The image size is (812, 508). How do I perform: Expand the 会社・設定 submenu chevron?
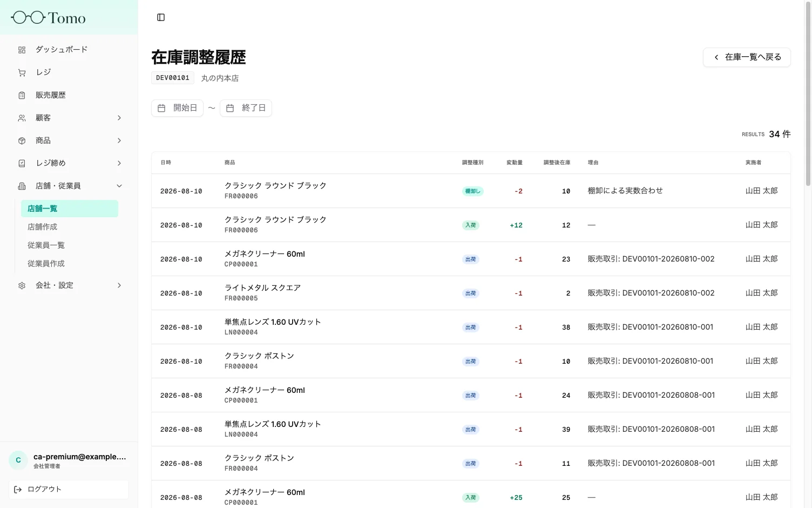pyautogui.click(x=119, y=285)
